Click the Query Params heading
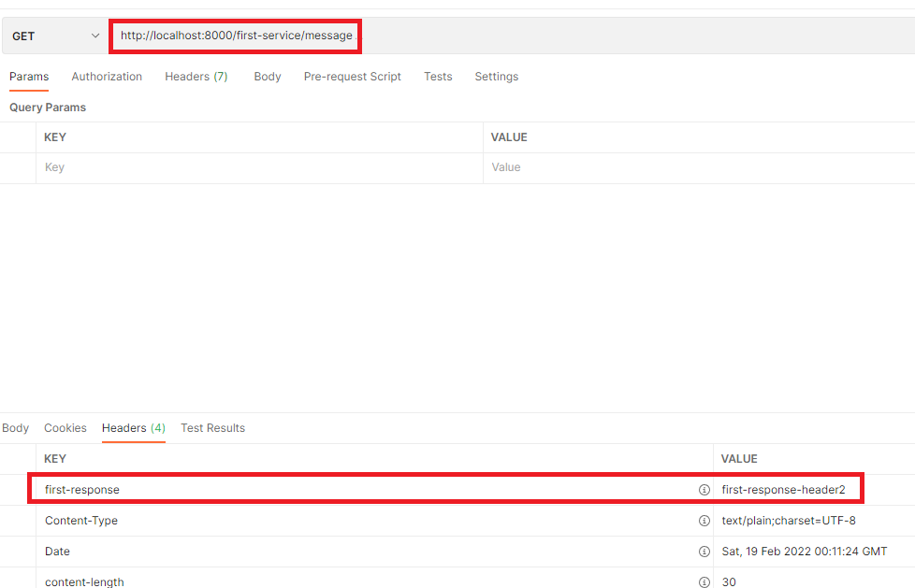This screenshot has width=915, height=588. 48,108
